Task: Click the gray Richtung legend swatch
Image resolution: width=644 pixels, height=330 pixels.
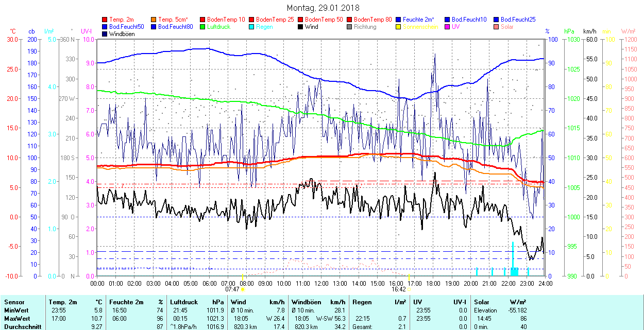Action: [x=349, y=27]
